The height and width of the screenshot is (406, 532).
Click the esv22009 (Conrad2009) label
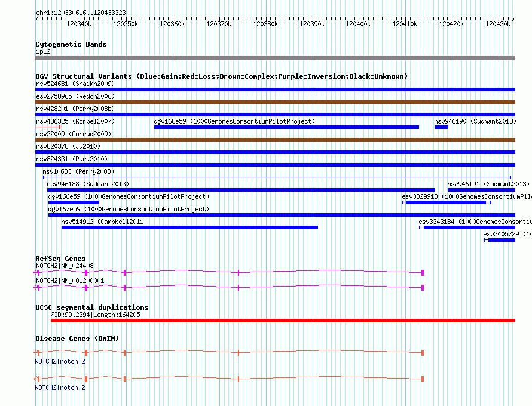coord(74,134)
